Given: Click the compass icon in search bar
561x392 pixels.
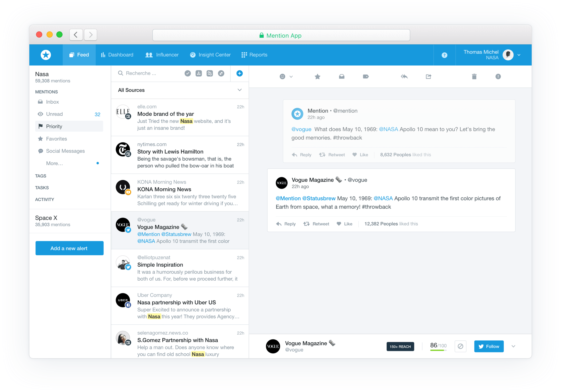Looking at the screenshot, I should click(x=221, y=73).
